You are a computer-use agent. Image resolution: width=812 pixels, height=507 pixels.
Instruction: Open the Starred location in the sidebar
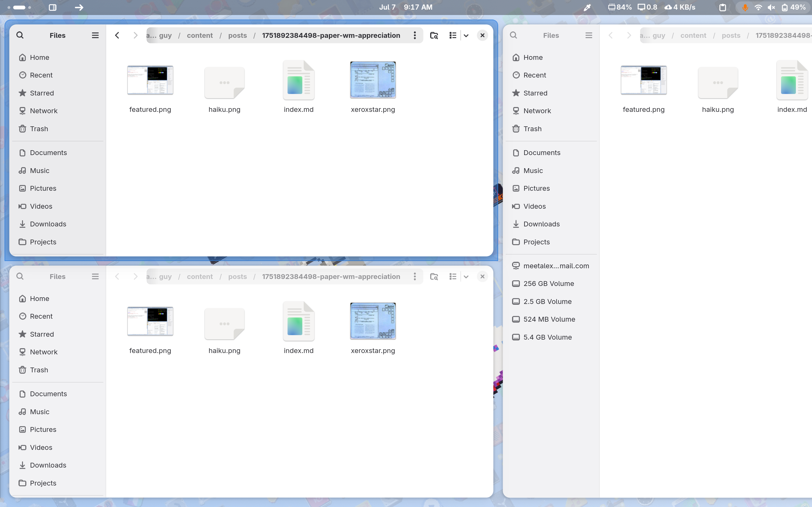(x=42, y=93)
